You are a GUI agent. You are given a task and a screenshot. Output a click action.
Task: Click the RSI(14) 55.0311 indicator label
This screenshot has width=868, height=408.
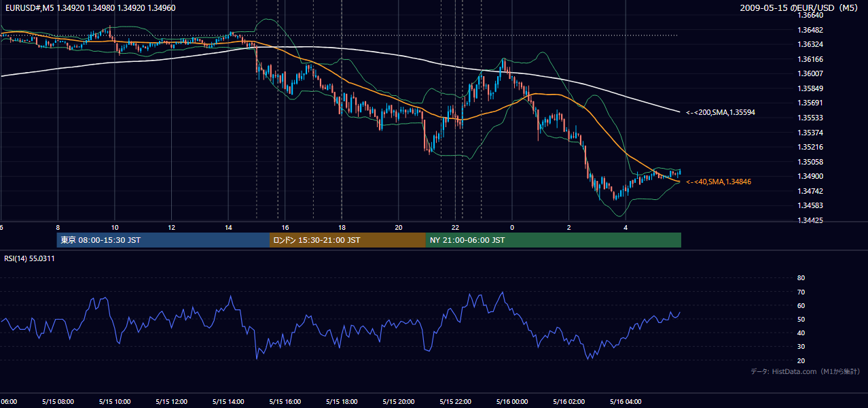click(29, 258)
